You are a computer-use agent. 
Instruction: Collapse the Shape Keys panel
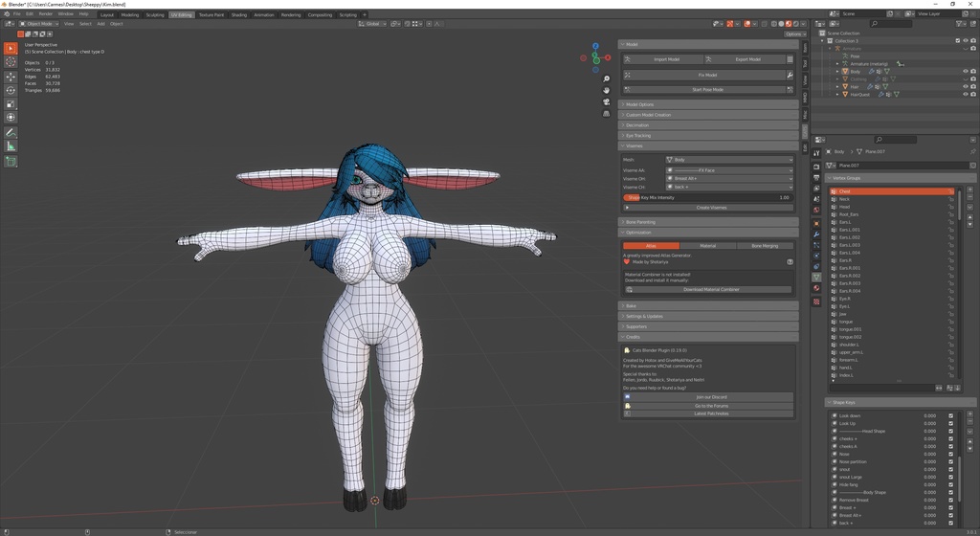900,402
